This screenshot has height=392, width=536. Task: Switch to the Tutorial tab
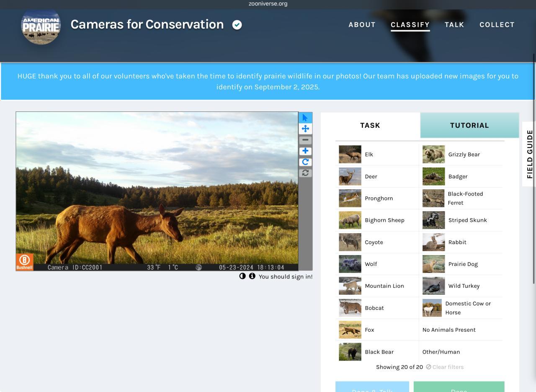pyautogui.click(x=469, y=125)
